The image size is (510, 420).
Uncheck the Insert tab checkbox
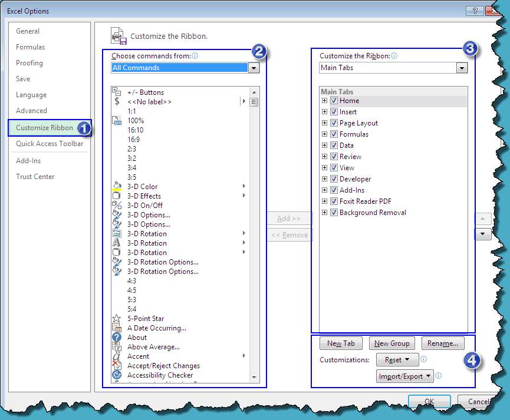[334, 112]
